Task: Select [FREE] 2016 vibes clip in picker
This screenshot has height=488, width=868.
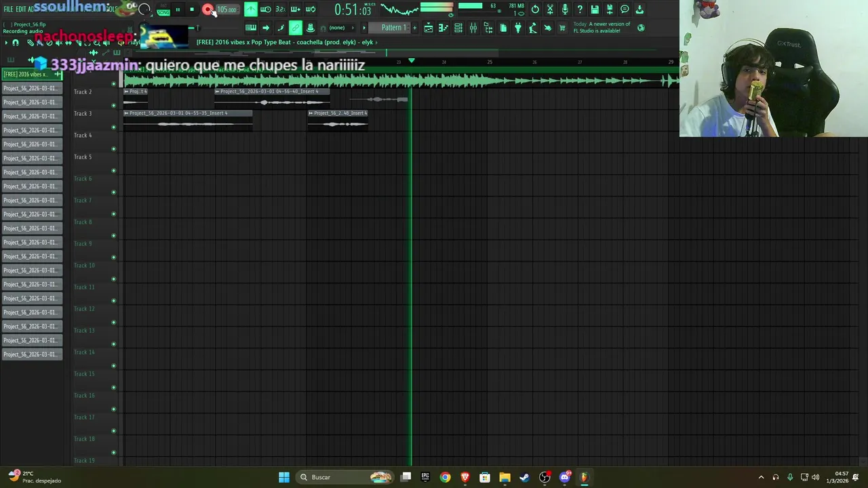Action: pyautogui.click(x=31, y=75)
